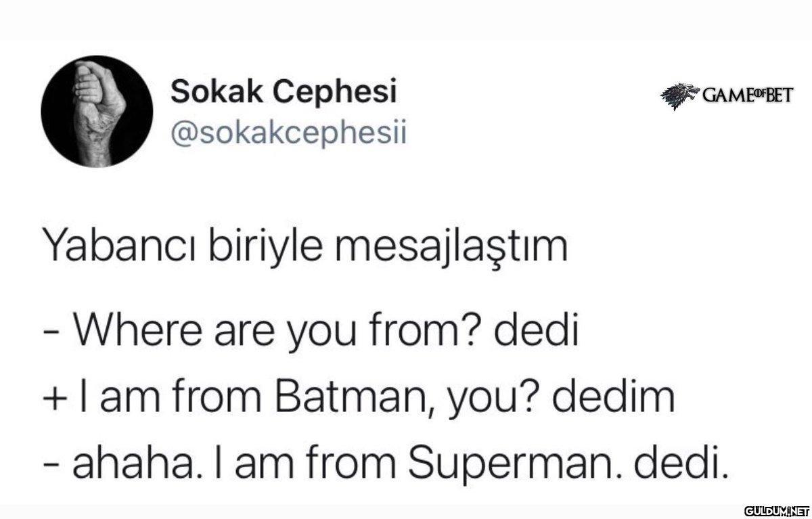Visit the GULDUM.NET watermark link
This screenshot has width=812, height=519.
coord(776,509)
